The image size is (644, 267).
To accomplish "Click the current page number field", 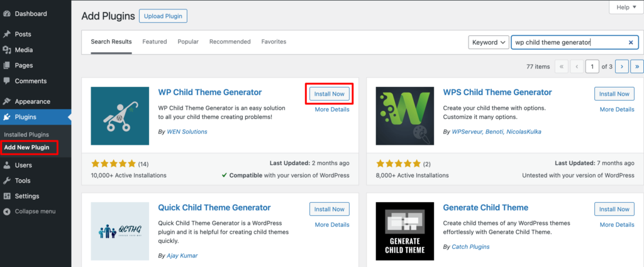I will tap(592, 66).
